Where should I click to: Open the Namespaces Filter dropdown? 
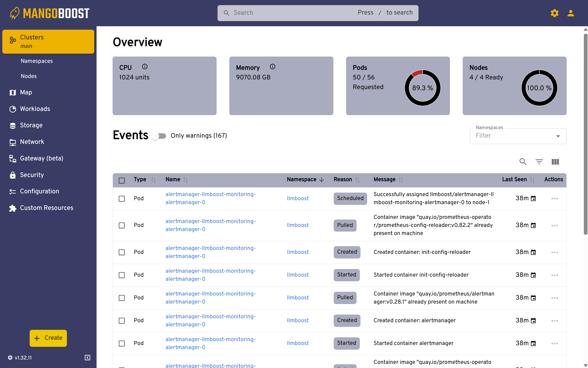tap(558, 136)
